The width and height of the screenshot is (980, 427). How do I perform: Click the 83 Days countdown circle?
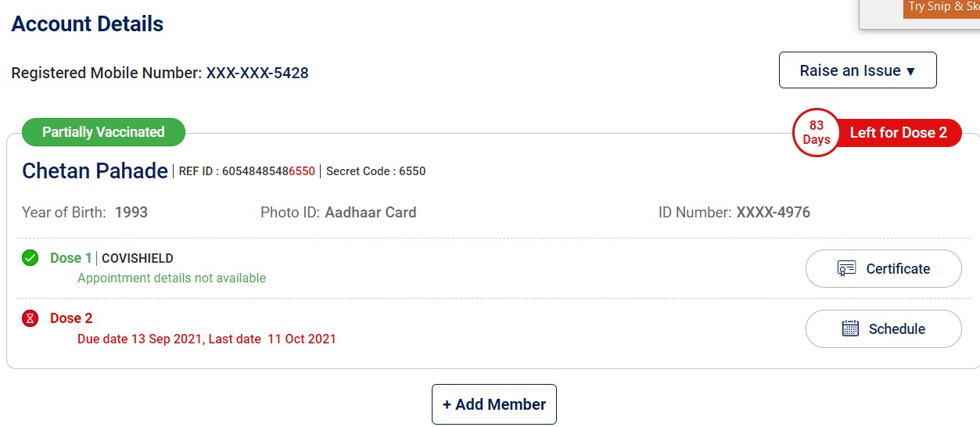[816, 132]
